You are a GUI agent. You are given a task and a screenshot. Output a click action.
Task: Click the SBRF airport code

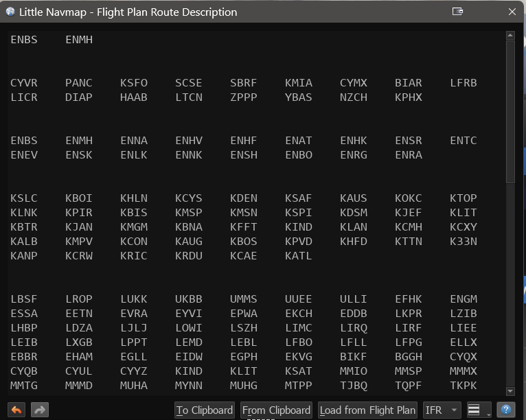click(x=244, y=83)
